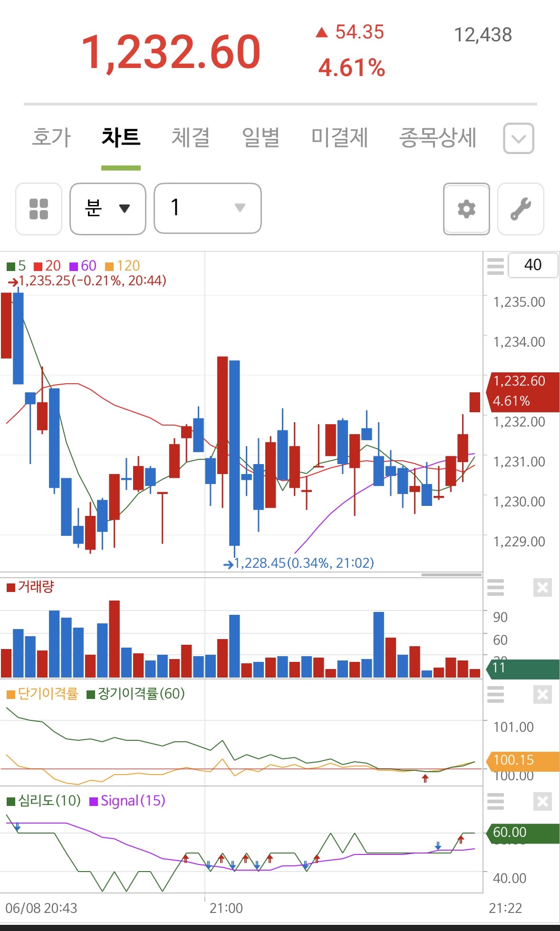Switch to the 호가 tab
The width and height of the screenshot is (560, 931).
[x=51, y=137]
